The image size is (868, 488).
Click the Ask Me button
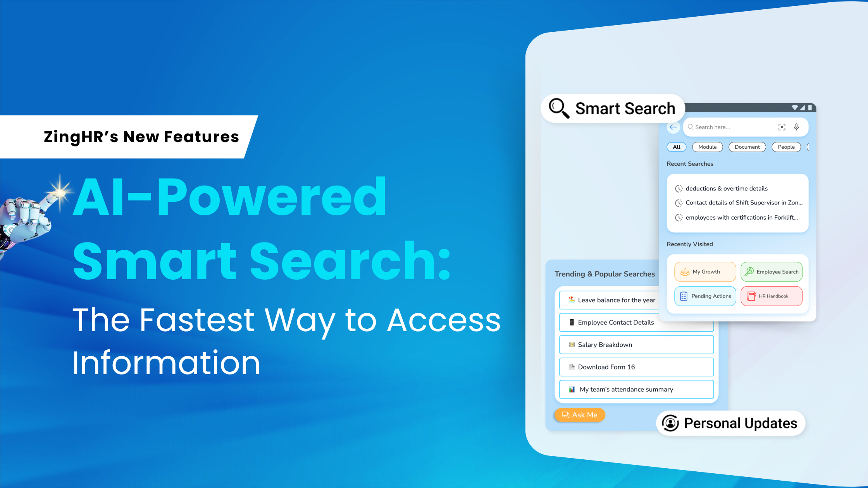pos(581,415)
